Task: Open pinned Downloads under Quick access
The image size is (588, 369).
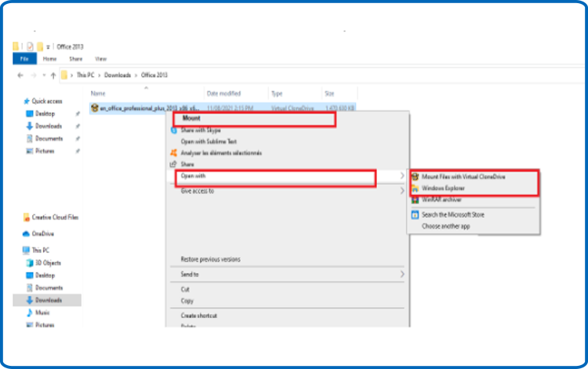Action: (x=49, y=126)
